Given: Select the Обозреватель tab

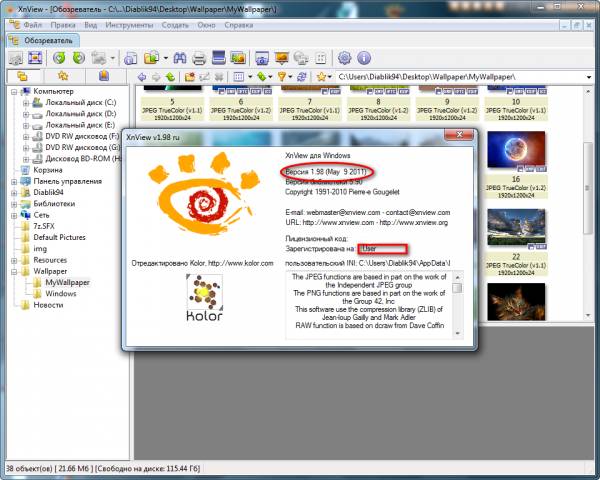Looking at the screenshot, I should tap(43, 41).
